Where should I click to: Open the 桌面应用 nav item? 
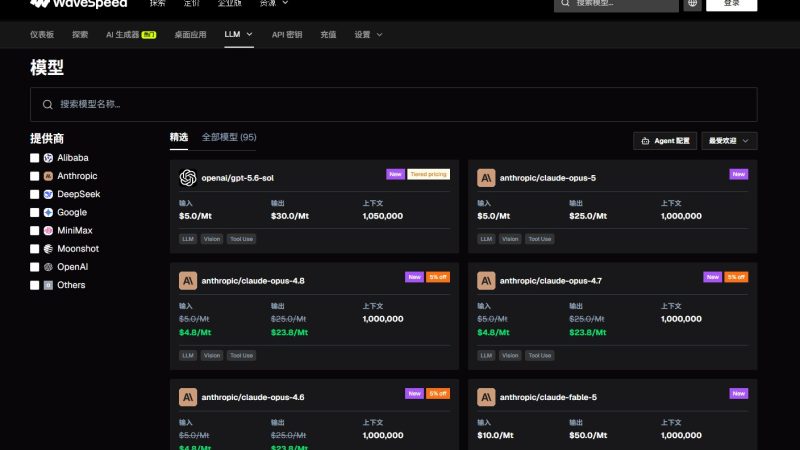[190, 35]
